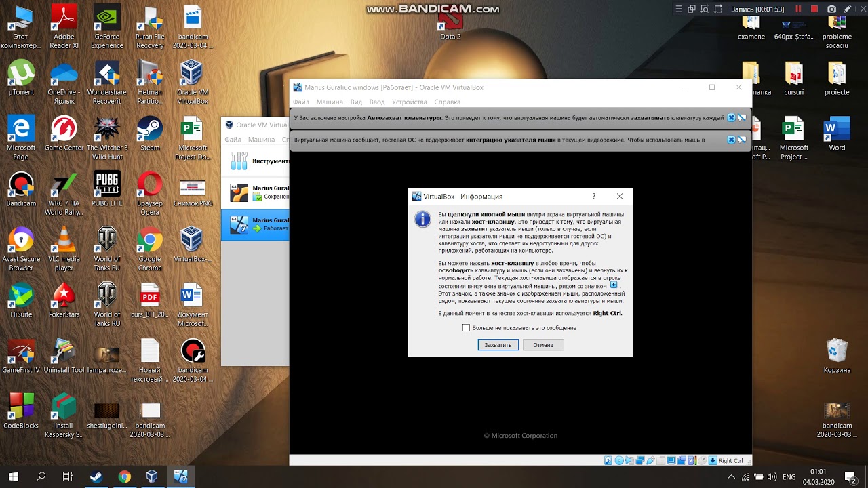Stop the Bandicam recording
The height and width of the screenshot is (488, 868).
tap(814, 9)
